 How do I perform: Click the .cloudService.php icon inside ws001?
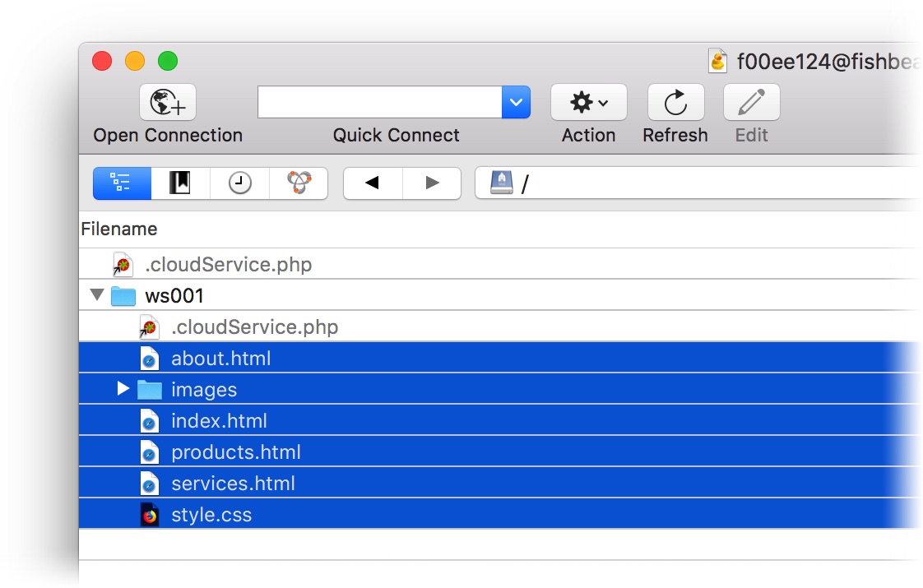pos(149,327)
